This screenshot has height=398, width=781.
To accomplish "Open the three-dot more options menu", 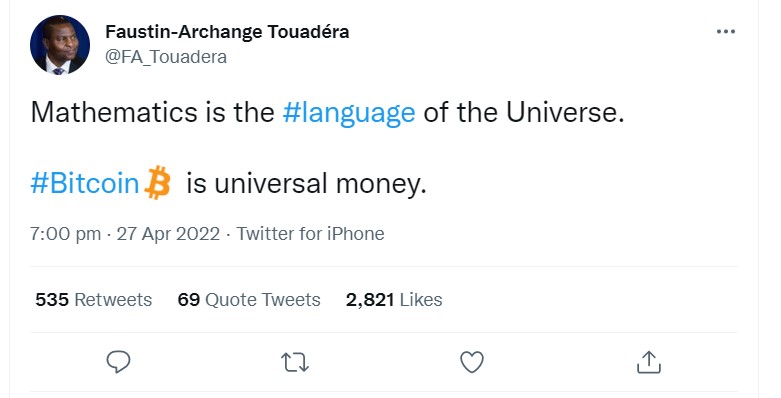I will pyautogui.click(x=726, y=32).
